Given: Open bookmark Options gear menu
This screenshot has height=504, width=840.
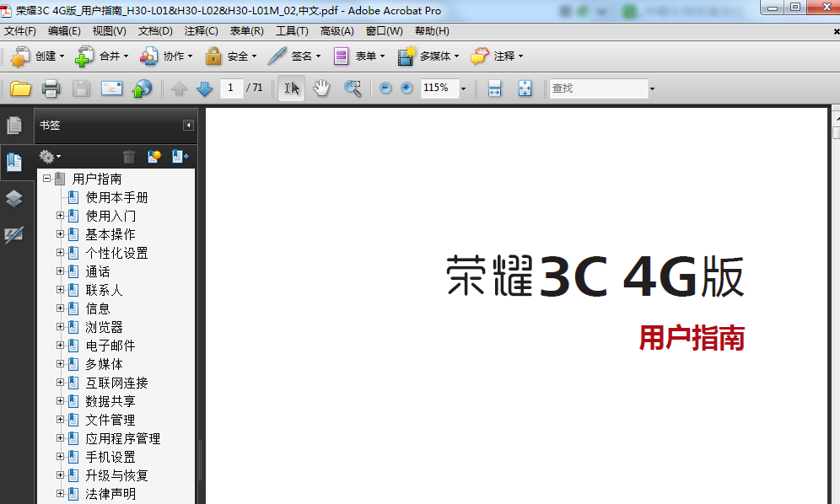Looking at the screenshot, I should 51,157.
